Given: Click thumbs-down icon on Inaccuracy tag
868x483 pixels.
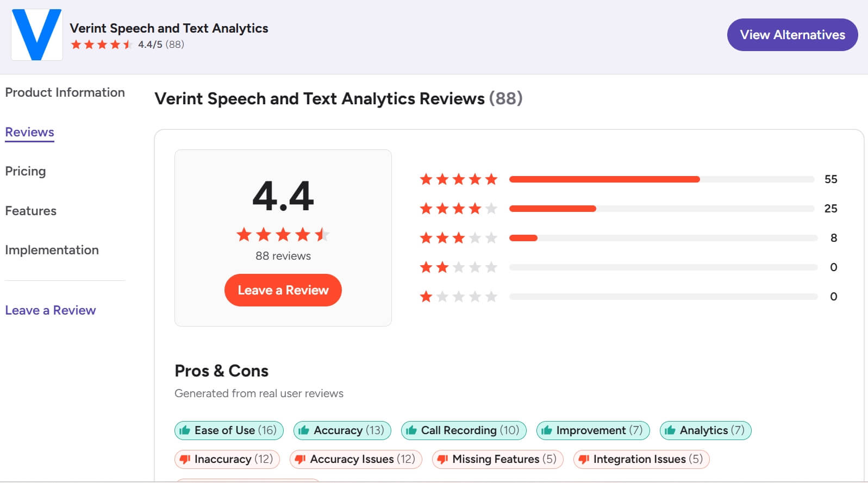Looking at the screenshot, I should click(x=185, y=460).
